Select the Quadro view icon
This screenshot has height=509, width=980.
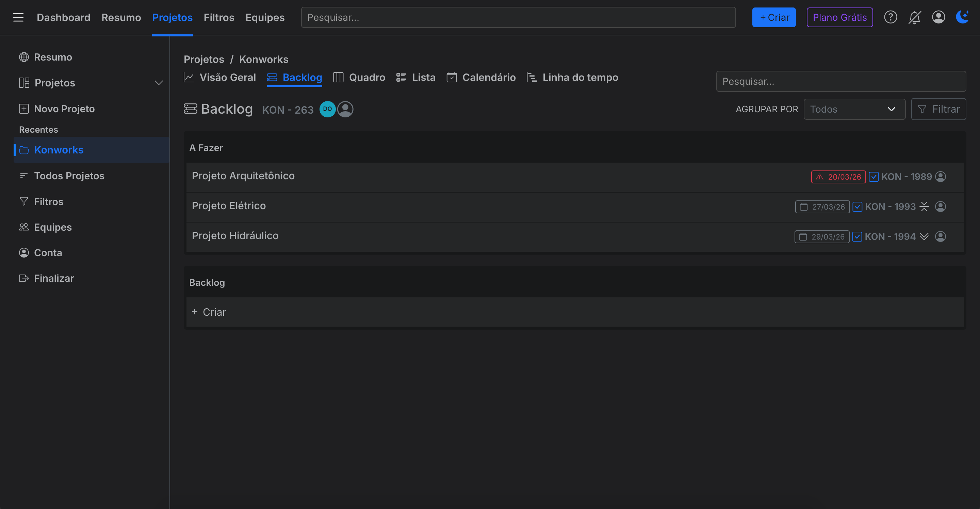[x=338, y=77]
